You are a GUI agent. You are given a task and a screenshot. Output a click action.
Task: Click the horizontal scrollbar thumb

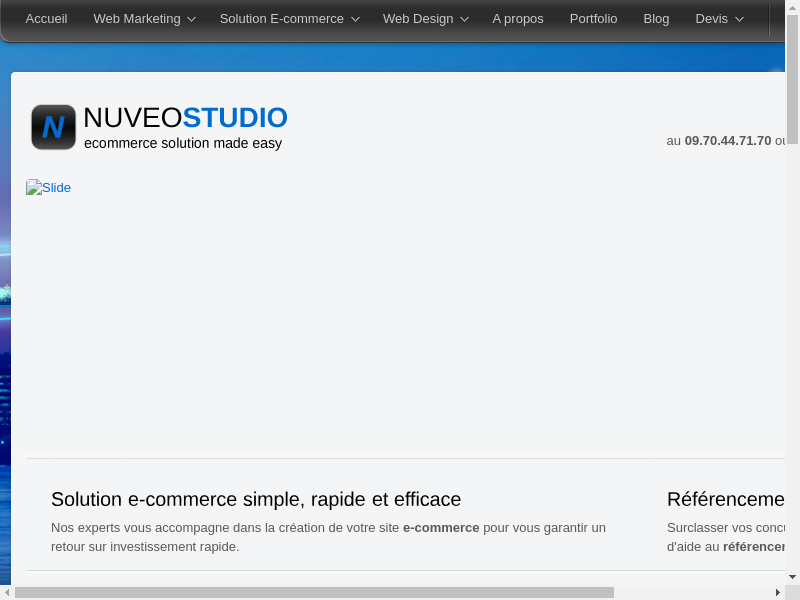314,593
